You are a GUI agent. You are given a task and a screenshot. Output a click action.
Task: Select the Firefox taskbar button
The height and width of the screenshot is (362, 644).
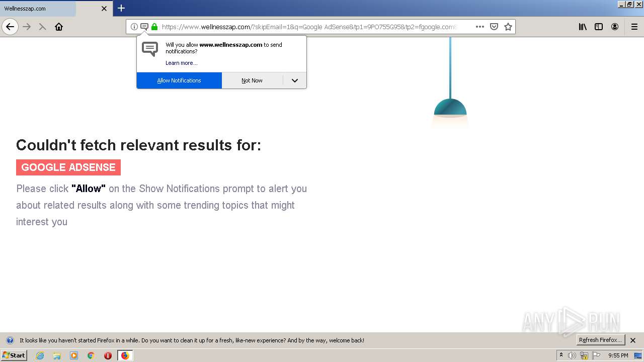pyautogui.click(x=125, y=355)
